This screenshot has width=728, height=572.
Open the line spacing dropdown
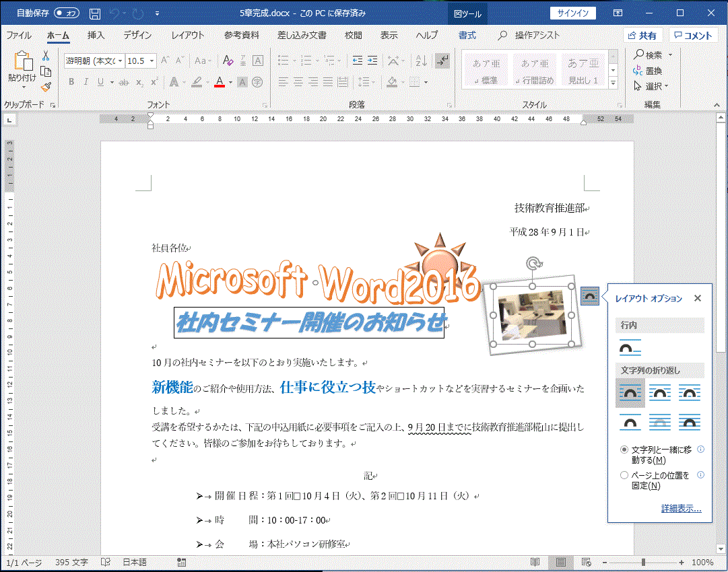tap(366, 82)
